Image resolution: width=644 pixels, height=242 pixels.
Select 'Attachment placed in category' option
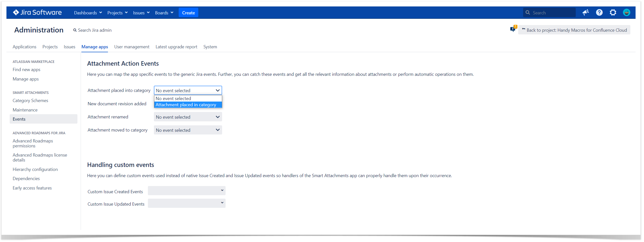click(x=188, y=105)
